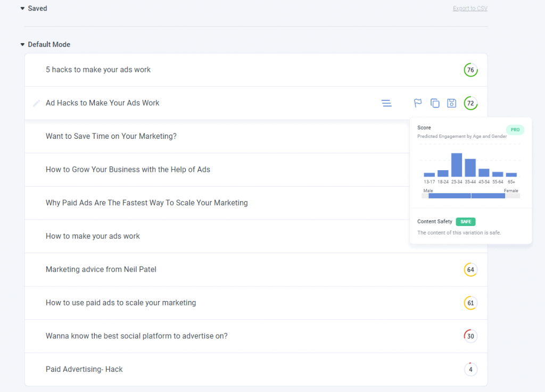Screen dimensions: 545x392
Task: Select 'Marketing advice from Neil Patel'
Action: click(101, 270)
